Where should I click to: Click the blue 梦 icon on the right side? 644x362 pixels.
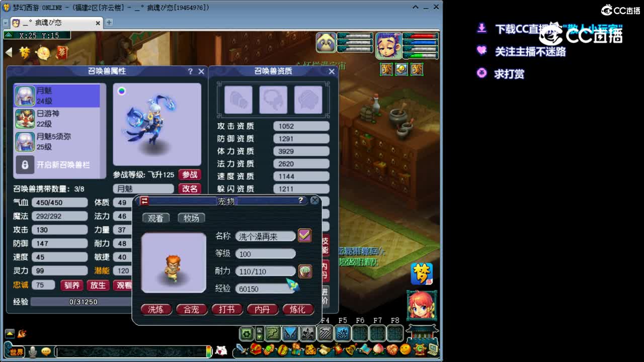coord(422,274)
